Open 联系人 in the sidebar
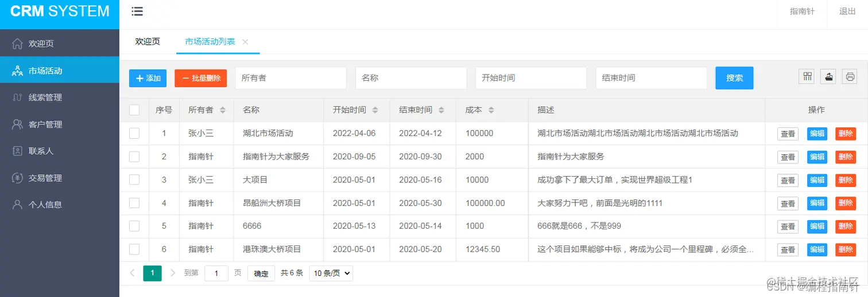 60,151
